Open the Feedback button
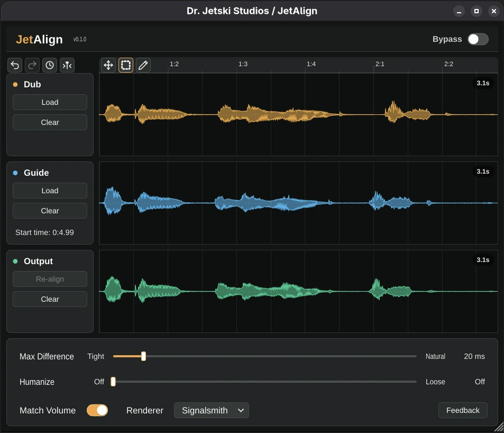504x433 pixels. point(463,410)
